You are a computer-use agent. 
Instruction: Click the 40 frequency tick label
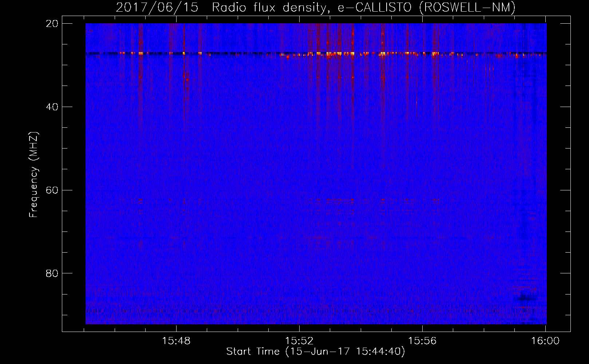52,107
